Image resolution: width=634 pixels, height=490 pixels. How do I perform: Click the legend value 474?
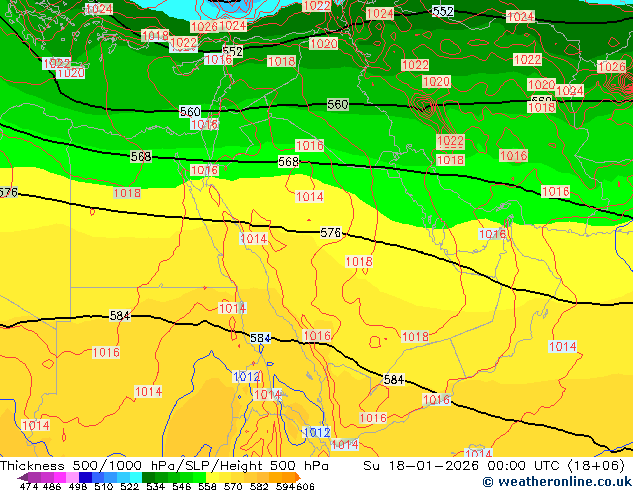29,486
